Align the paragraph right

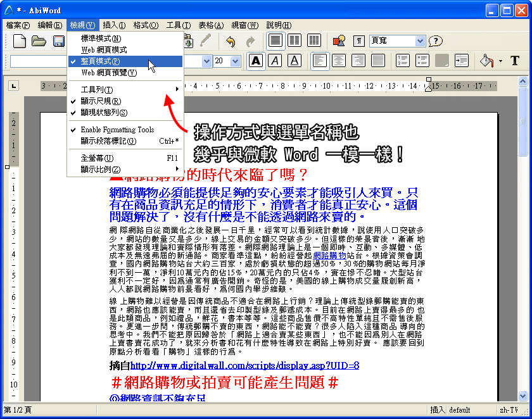[x=358, y=61]
